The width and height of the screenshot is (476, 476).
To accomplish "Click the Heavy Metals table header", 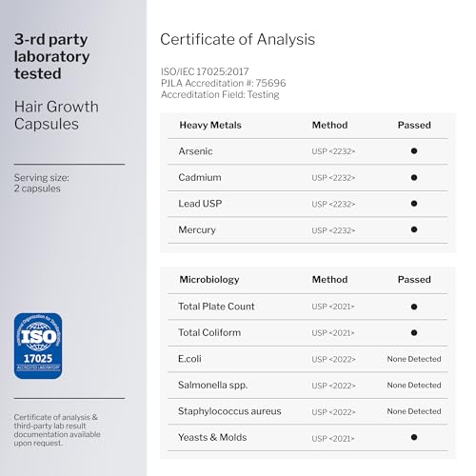I will tap(210, 125).
